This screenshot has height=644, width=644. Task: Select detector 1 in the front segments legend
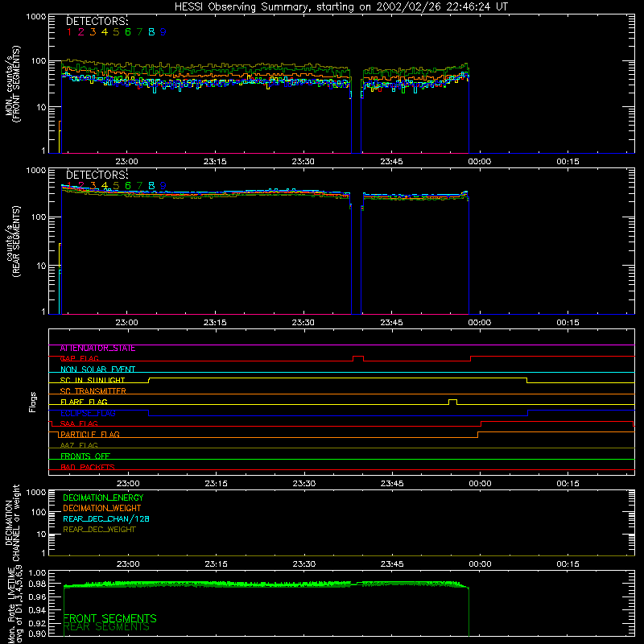[x=69, y=32]
